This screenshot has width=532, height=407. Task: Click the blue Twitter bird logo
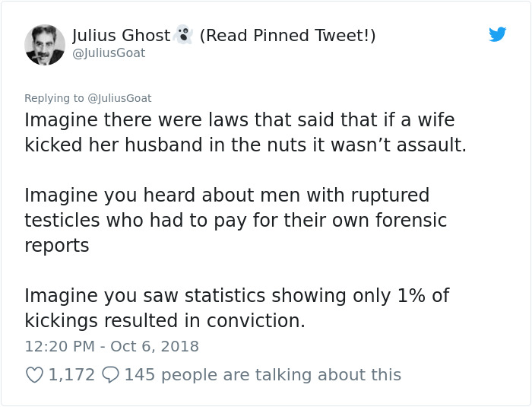pyautogui.click(x=497, y=34)
